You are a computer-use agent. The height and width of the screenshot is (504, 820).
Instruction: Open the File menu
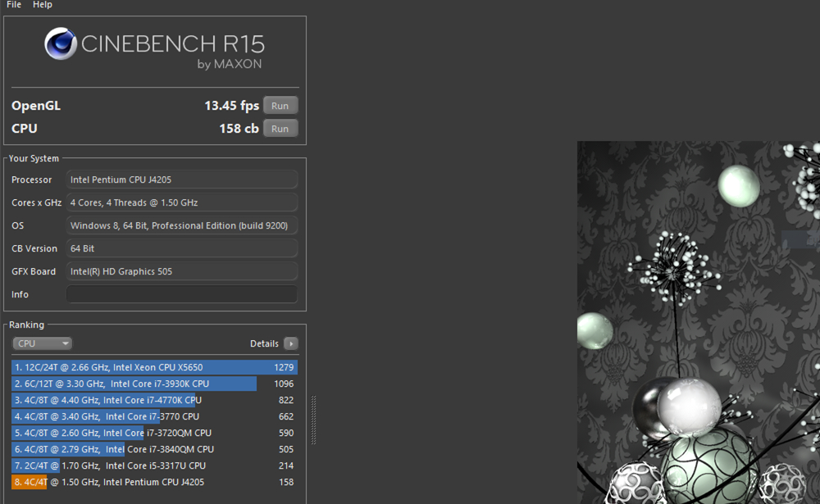(14, 5)
